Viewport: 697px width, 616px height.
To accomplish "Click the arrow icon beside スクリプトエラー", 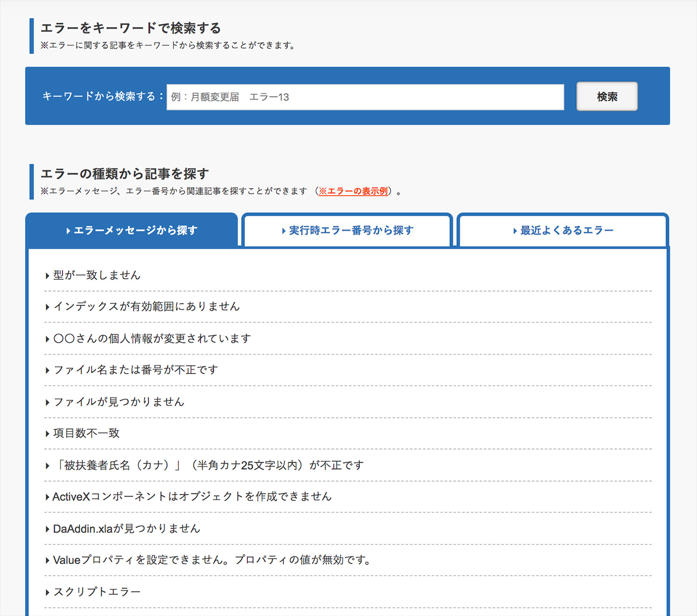I will coord(47,592).
